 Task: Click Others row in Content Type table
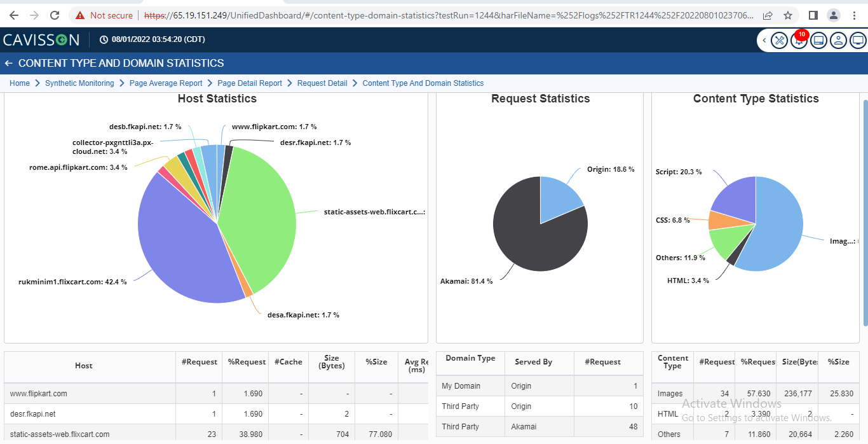756,434
